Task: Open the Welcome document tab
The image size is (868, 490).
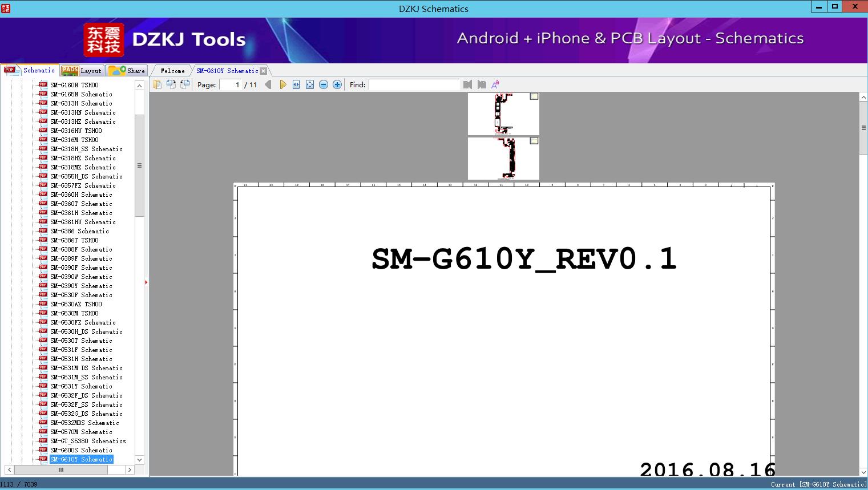Action: click(172, 71)
